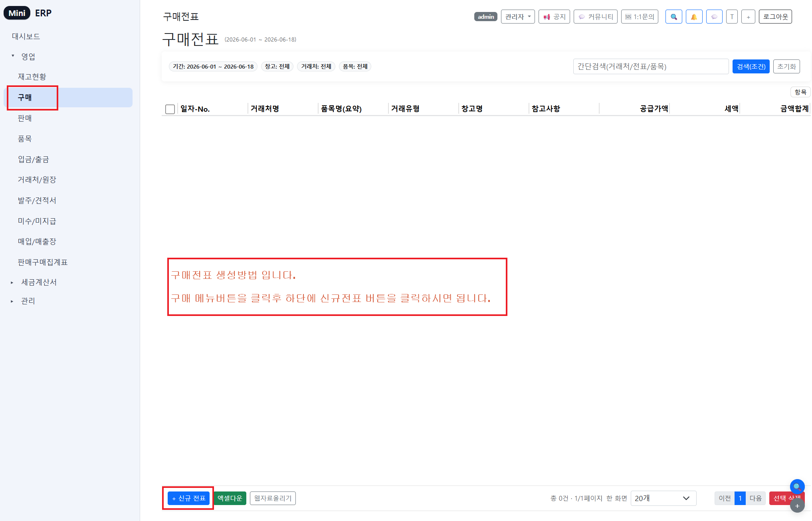
Task: Click the 이전 pagination button
Action: point(725,498)
